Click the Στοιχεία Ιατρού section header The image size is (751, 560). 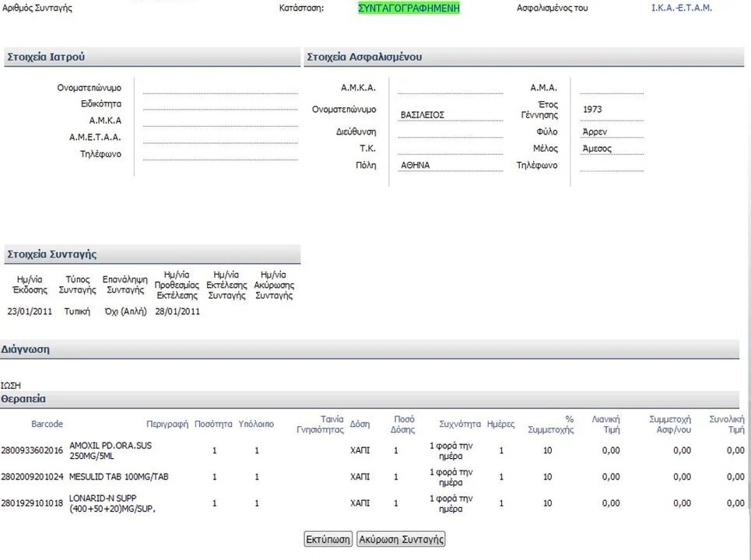[x=153, y=57]
